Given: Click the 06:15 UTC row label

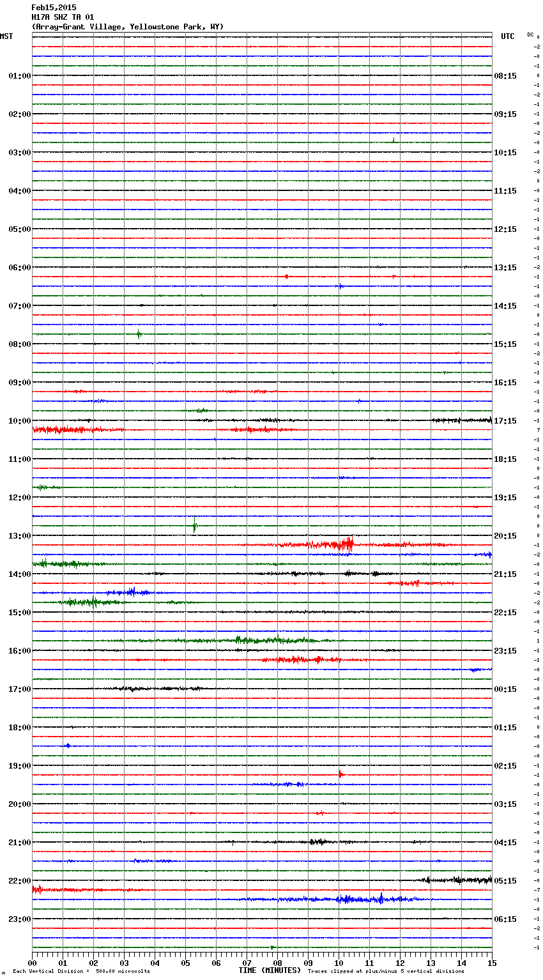Looking at the screenshot, I should tap(505, 919).
